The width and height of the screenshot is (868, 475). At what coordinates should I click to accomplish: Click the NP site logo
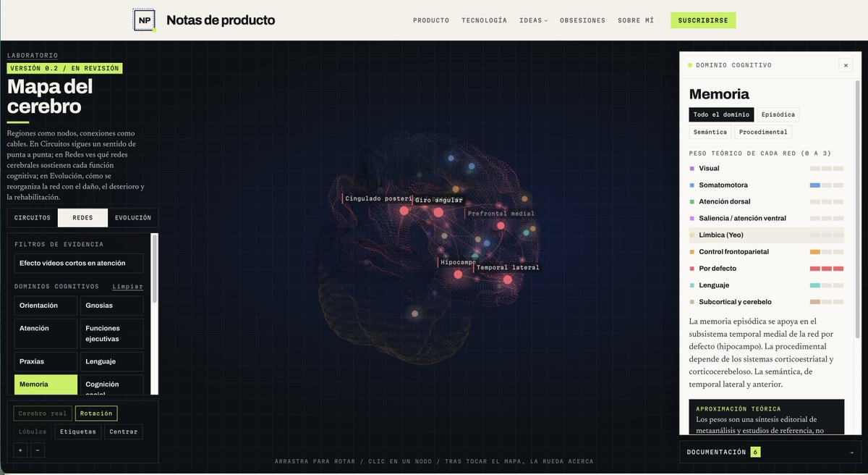tap(145, 20)
